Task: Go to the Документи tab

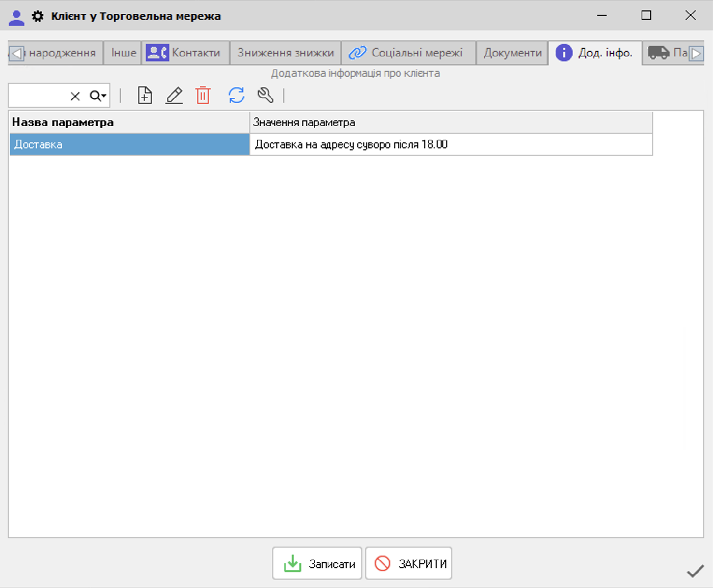Action: [512, 53]
